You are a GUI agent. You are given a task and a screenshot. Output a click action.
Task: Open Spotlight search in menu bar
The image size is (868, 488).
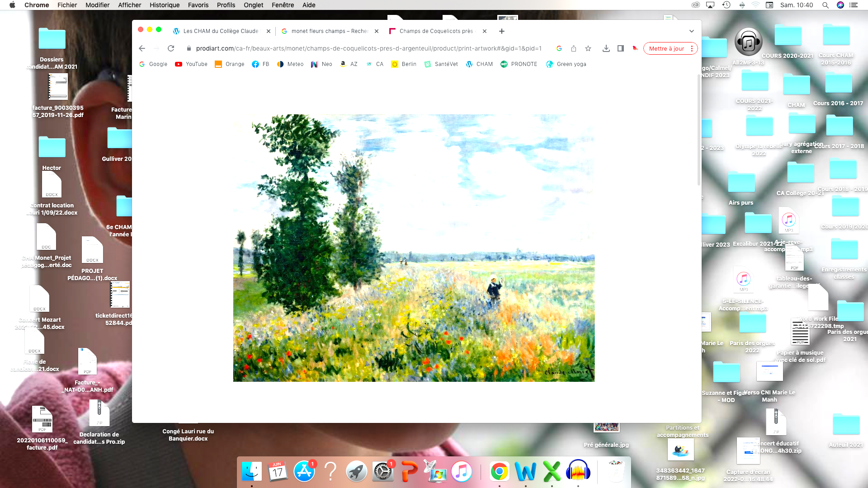pos(825,5)
